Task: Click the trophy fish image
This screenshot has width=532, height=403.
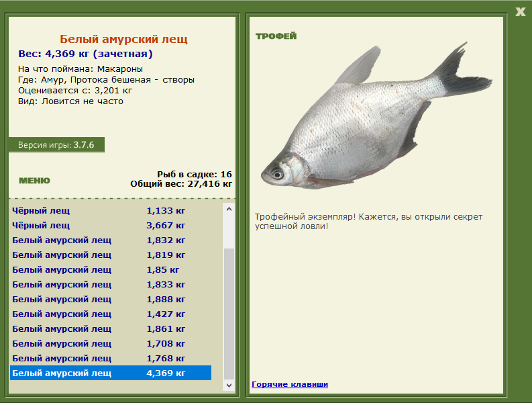Action: coord(376,116)
